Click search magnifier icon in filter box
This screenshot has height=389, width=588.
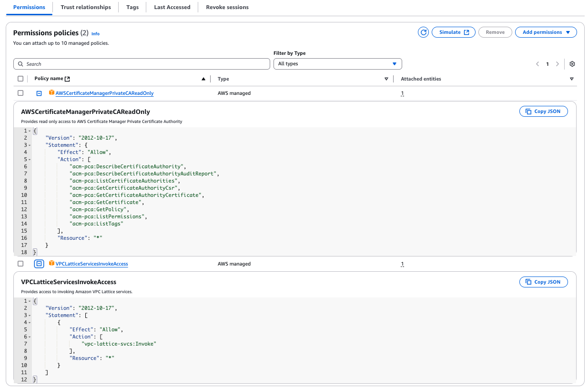(x=21, y=64)
